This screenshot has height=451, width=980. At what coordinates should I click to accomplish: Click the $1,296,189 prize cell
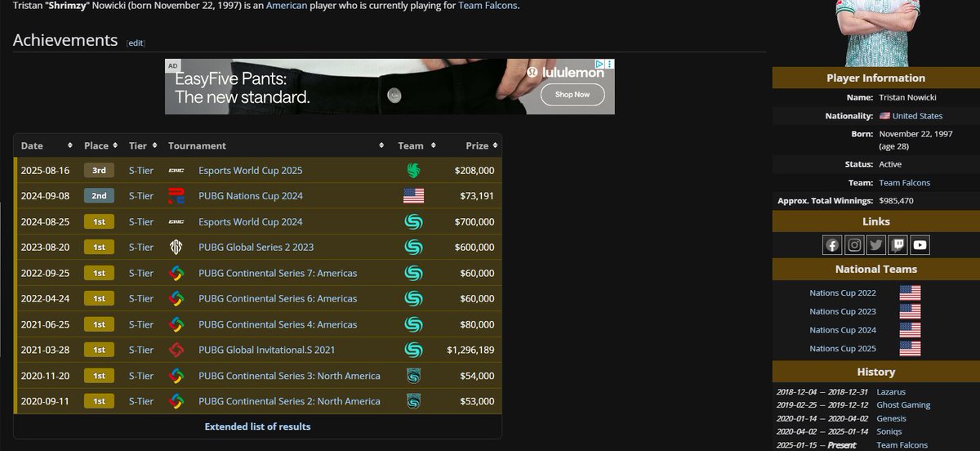click(470, 350)
